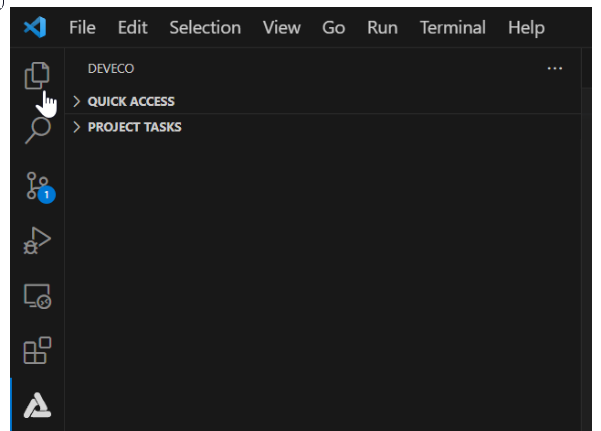Click the DEVECO sidebar title
This screenshot has height=431, width=601.
click(x=111, y=68)
